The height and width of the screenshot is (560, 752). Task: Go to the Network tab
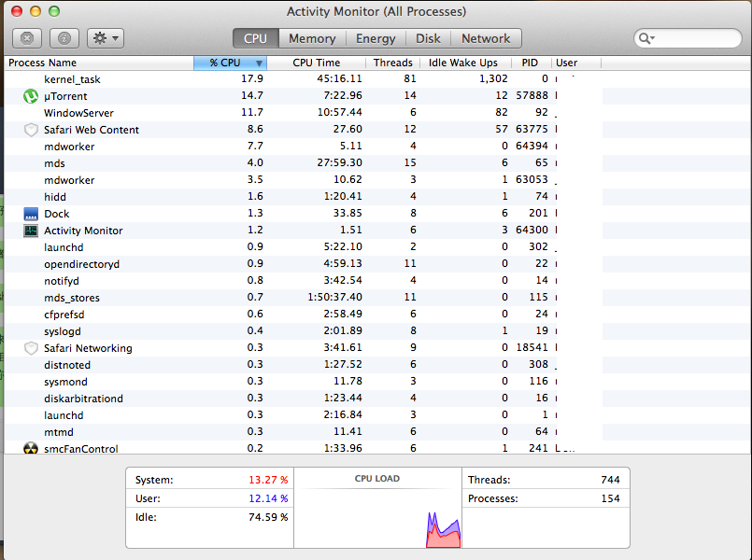click(x=486, y=38)
